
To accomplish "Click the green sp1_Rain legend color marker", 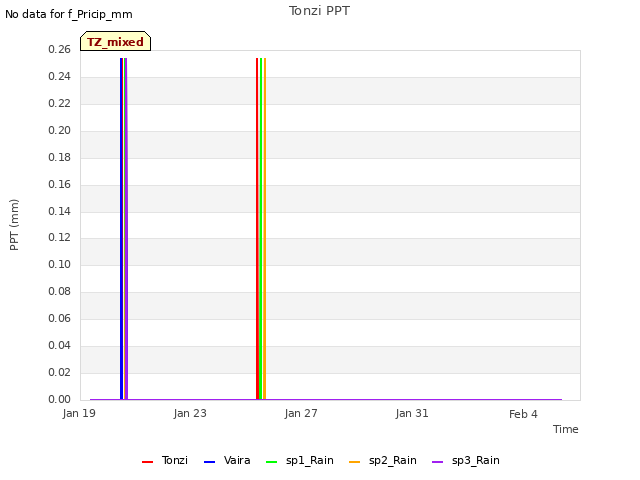I will (271, 462).
